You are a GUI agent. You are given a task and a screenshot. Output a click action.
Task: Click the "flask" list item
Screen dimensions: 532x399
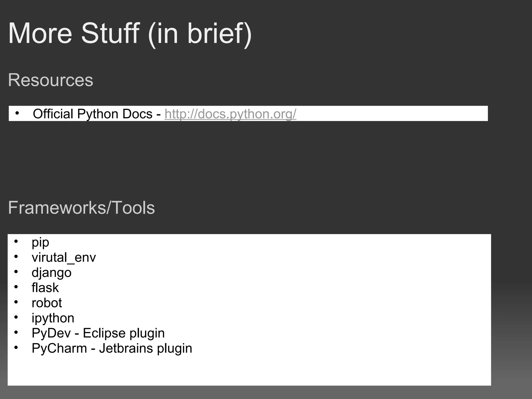point(45,288)
